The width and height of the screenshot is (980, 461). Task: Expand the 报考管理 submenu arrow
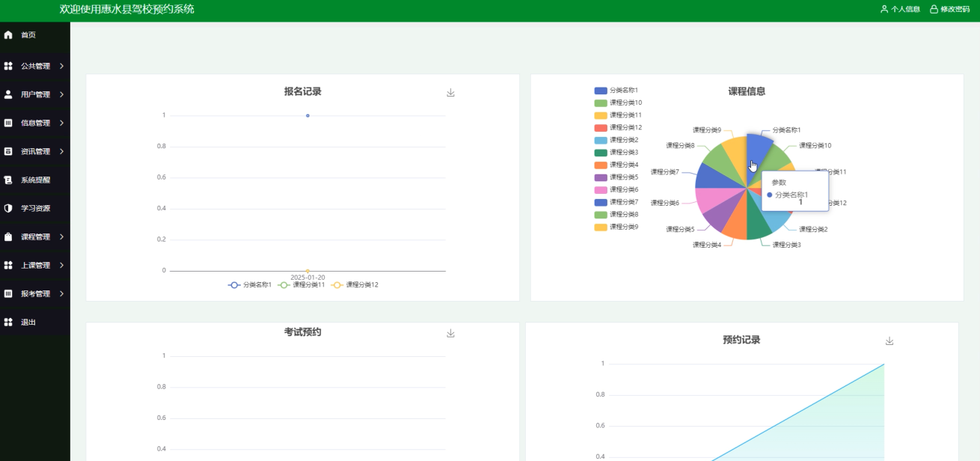click(x=61, y=293)
